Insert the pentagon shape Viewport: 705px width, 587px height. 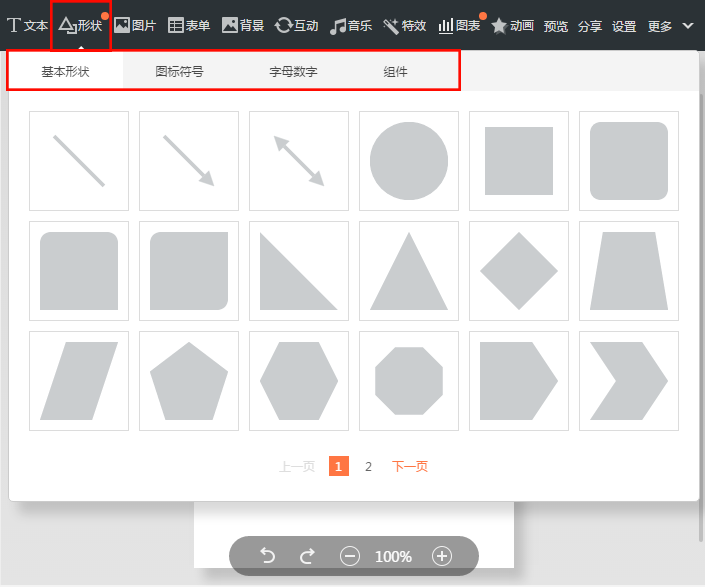(189, 381)
